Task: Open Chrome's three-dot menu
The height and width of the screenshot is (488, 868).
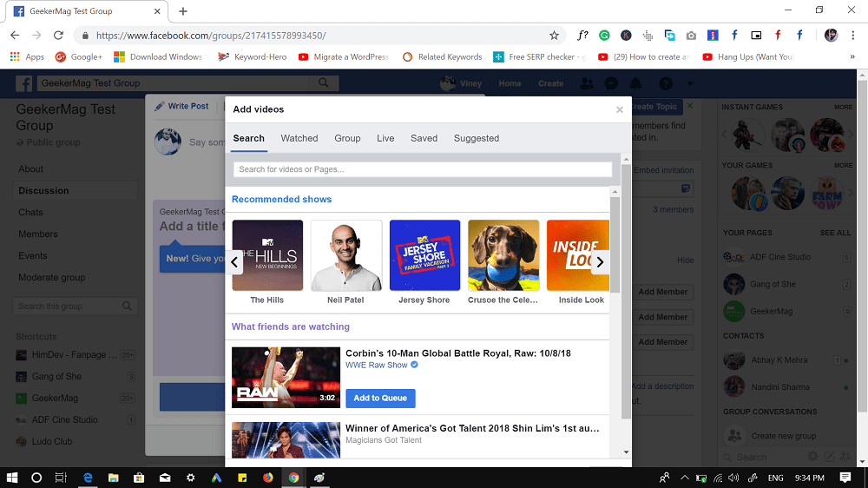Action: (x=852, y=36)
